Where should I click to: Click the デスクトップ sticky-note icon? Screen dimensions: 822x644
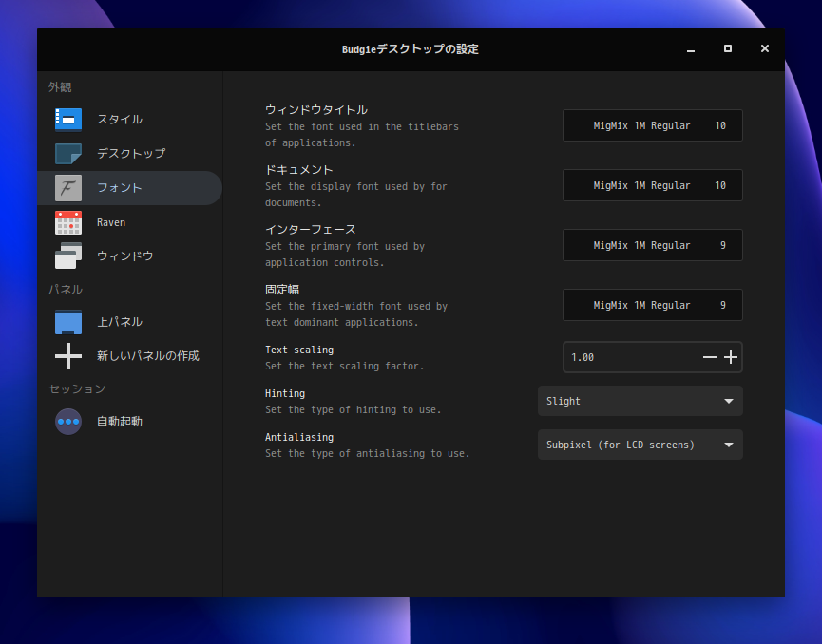[x=68, y=154]
